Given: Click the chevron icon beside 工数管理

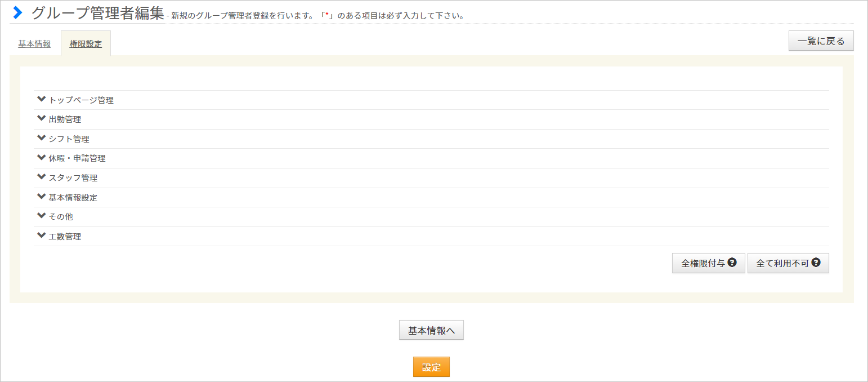Looking at the screenshot, I should [41, 236].
